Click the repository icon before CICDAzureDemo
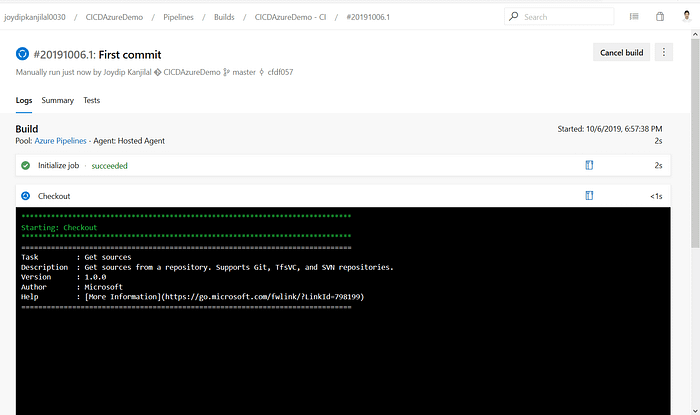This screenshot has height=415, width=700. (158, 72)
